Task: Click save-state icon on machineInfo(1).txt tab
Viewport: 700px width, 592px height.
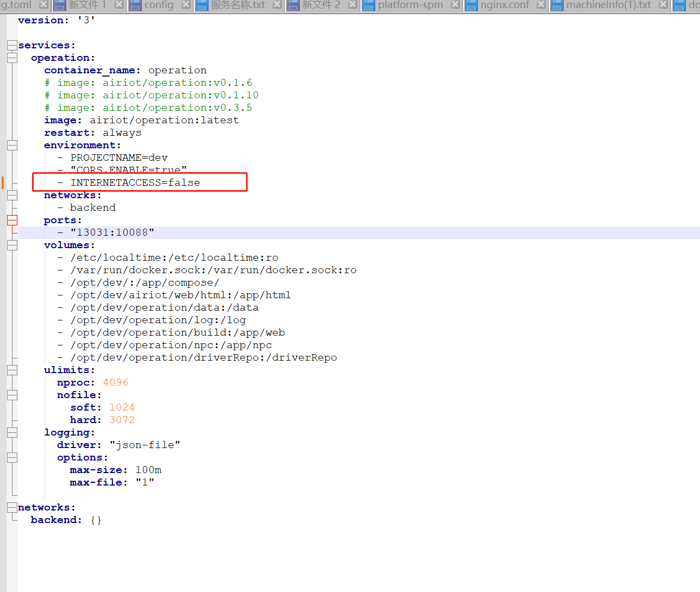Action: (x=557, y=5)
